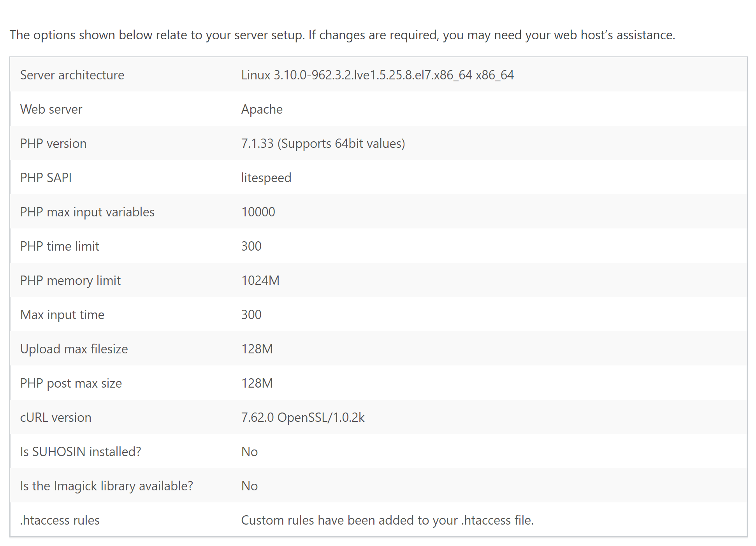Click the PHP max input variables label
This screenshot has height=546, width=756.
87,212
